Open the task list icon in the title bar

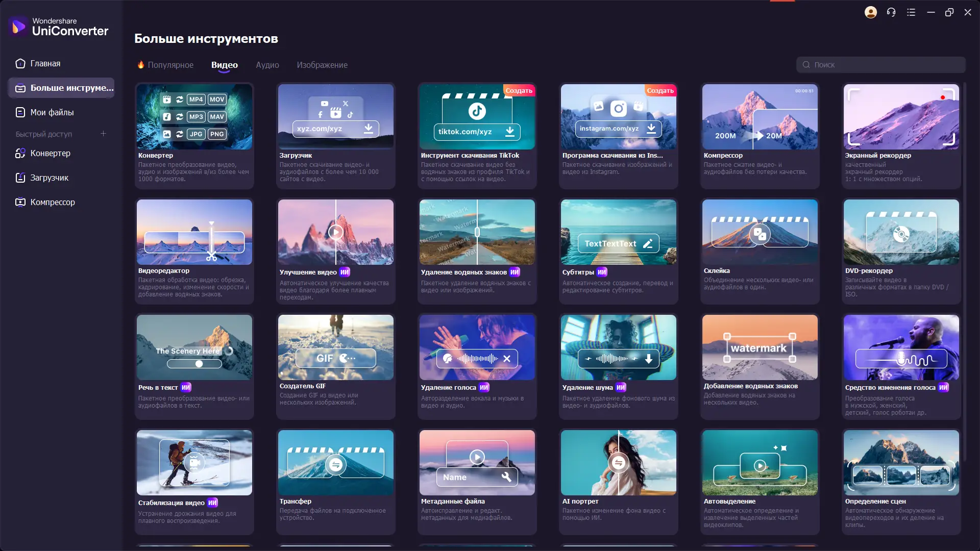[912, 12]
